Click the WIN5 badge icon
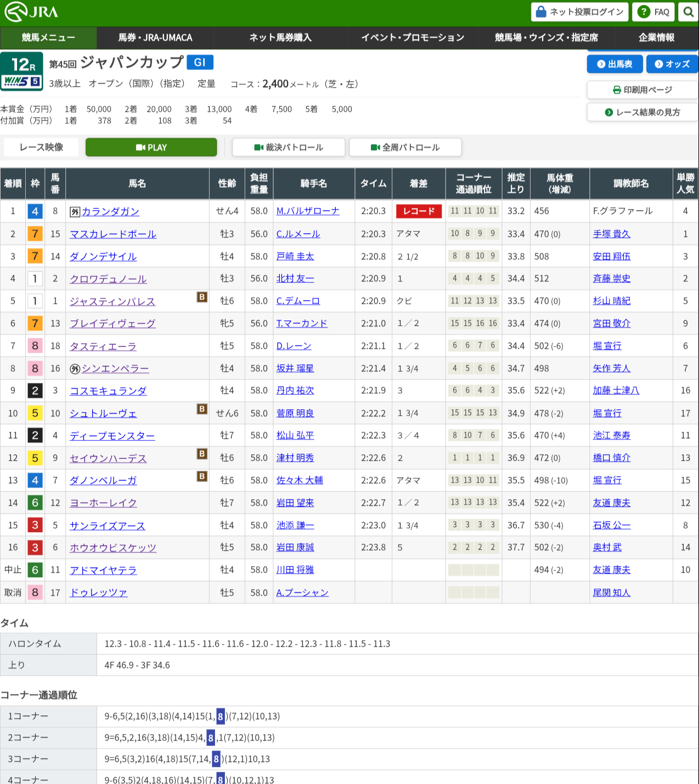 22,82
